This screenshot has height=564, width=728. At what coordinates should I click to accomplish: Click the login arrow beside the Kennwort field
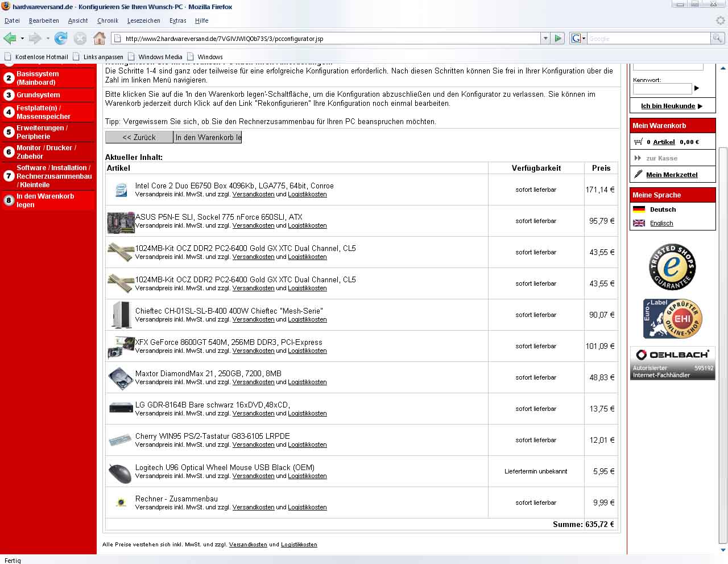click(697, 88)
